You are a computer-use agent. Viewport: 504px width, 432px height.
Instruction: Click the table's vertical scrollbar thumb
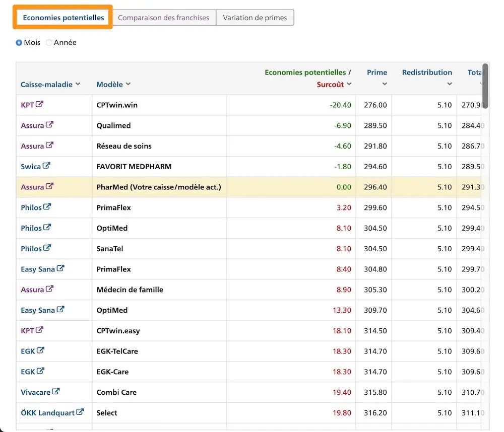485,86
